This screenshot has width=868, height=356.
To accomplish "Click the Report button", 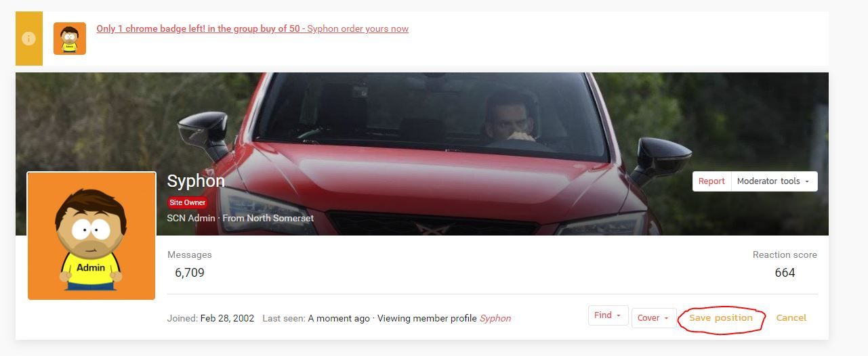I will point(711,181).
